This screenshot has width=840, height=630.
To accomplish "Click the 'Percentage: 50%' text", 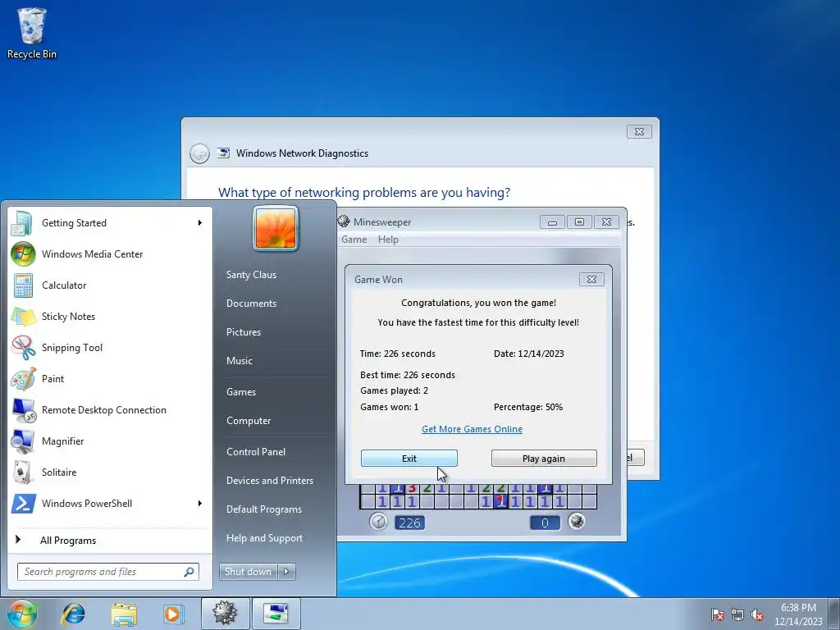I will (528, 407).
